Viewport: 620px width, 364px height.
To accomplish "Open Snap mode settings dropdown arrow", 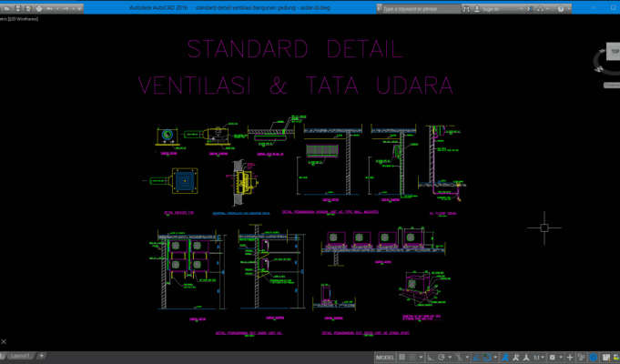I will click(422, 358).
